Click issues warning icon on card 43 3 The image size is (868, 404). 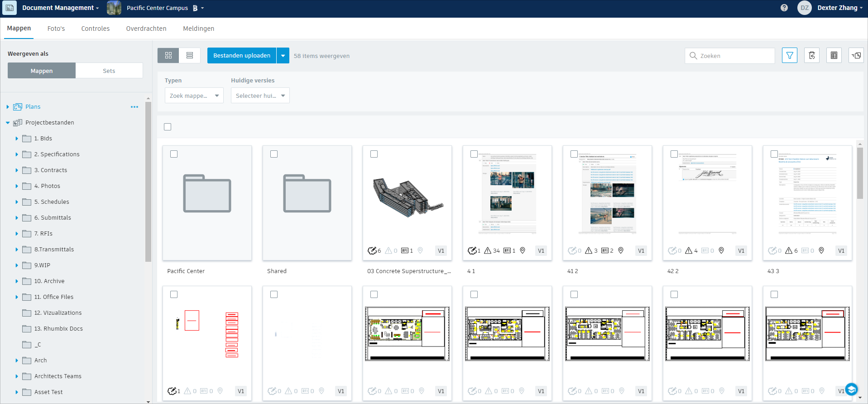(789, 250)
